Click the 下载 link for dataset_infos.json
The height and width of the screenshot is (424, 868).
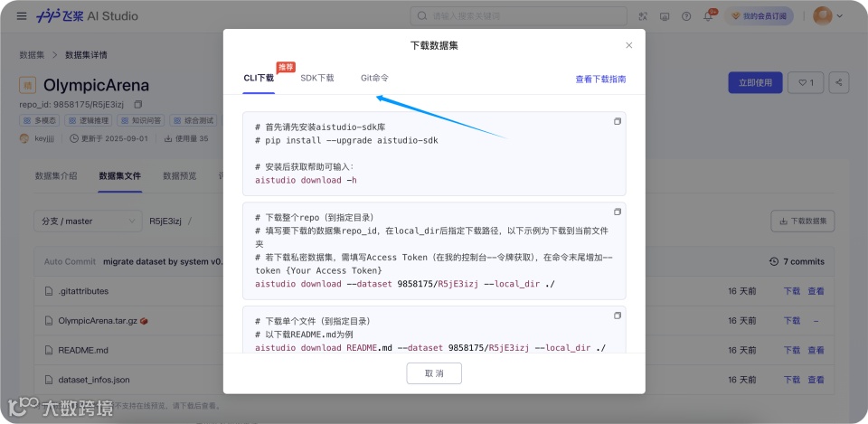tap(792, 381)
